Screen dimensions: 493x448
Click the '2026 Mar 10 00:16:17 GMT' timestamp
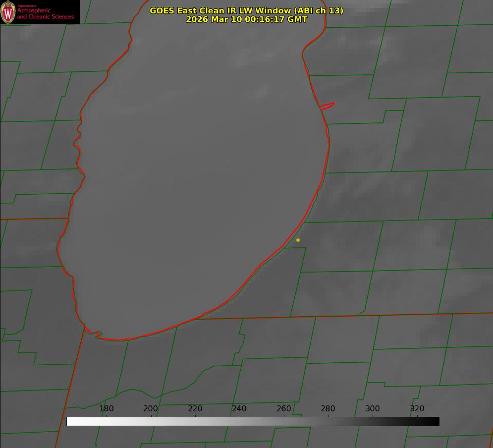pos(246,19)
